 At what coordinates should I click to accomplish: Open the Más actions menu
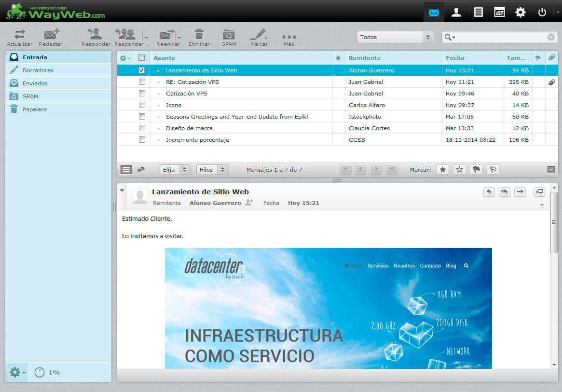pos(289,40)
